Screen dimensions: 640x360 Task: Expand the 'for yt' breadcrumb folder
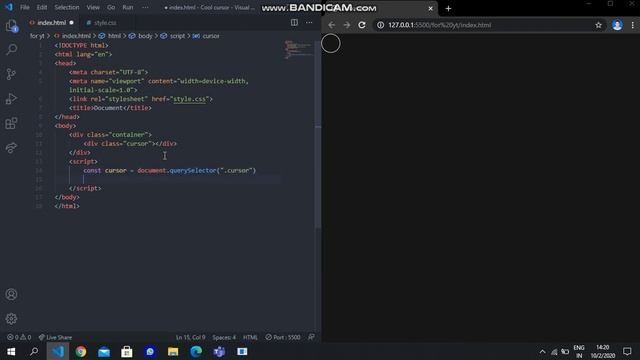pos(37,36)
